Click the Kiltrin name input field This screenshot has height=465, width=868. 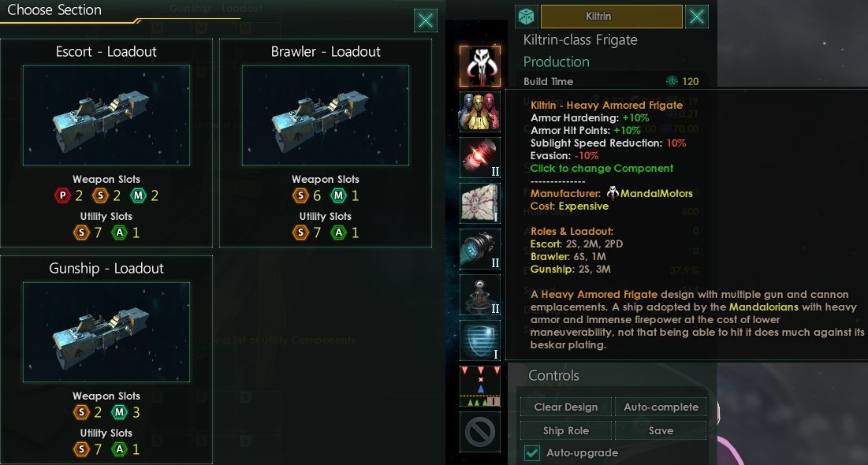(611, 17)
